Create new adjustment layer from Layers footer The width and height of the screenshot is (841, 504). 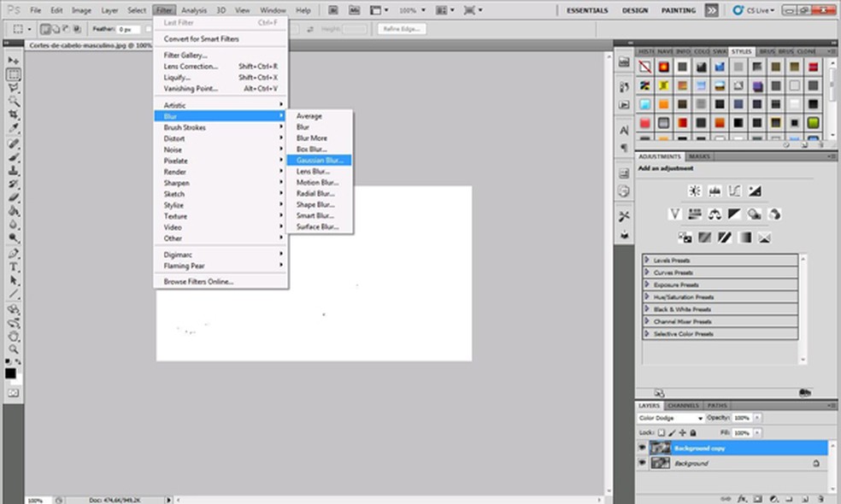[x=773, y=499]
